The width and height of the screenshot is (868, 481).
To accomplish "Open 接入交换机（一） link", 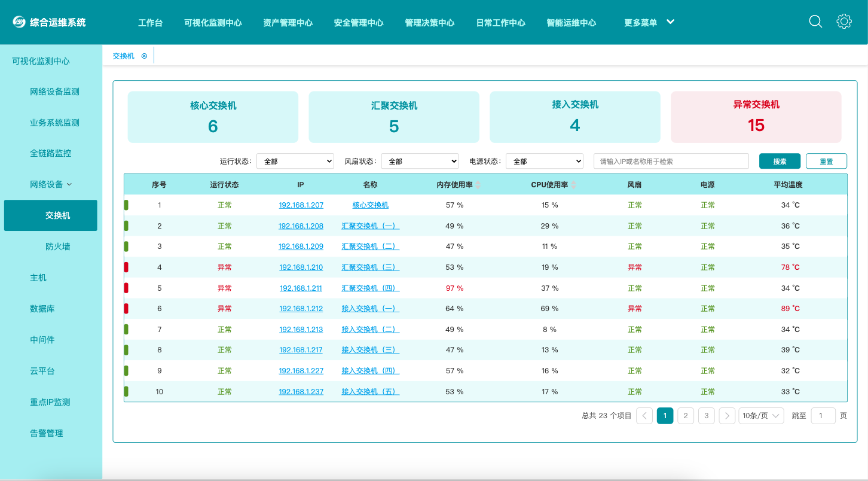I will click(370, 309).
